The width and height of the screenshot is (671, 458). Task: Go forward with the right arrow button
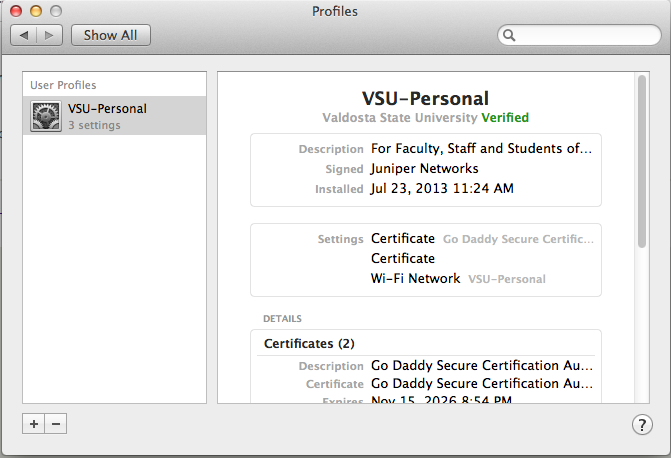tap(50, 35)
